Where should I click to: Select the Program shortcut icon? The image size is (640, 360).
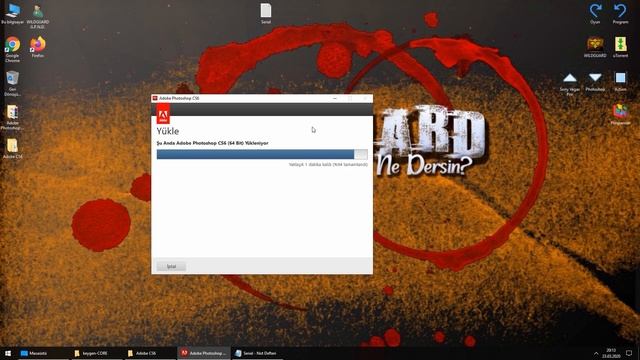tap(620, 13)
